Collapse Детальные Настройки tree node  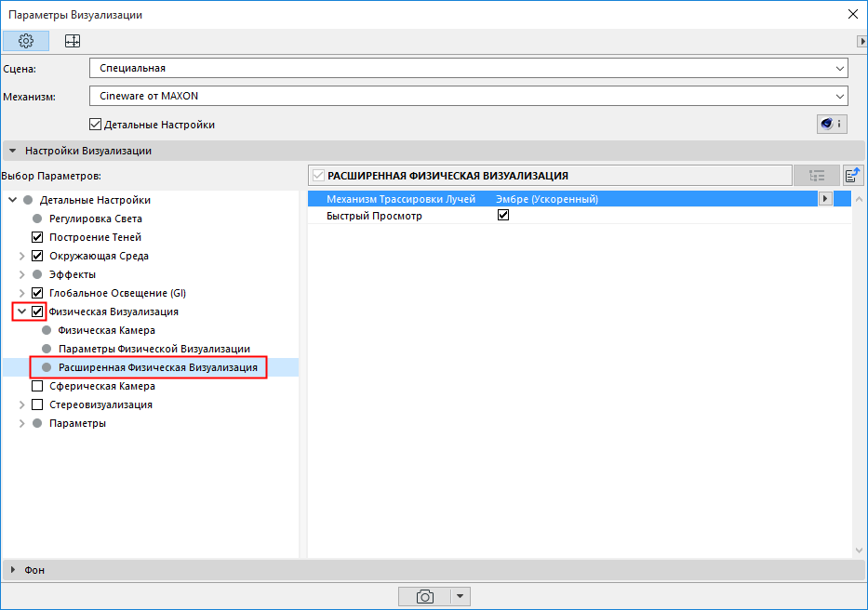(x=13, y=200)
